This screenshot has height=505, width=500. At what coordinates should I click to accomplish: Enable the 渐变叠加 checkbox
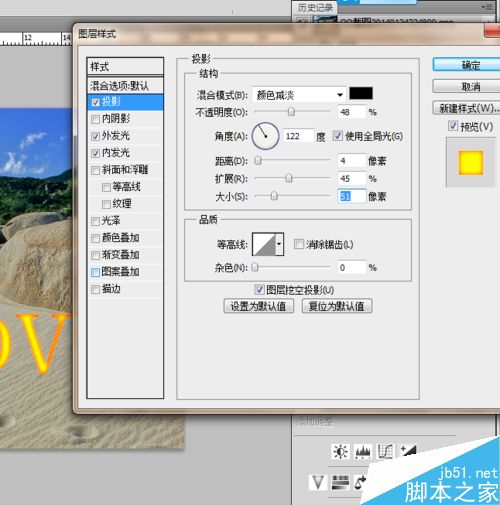point(96,255)
